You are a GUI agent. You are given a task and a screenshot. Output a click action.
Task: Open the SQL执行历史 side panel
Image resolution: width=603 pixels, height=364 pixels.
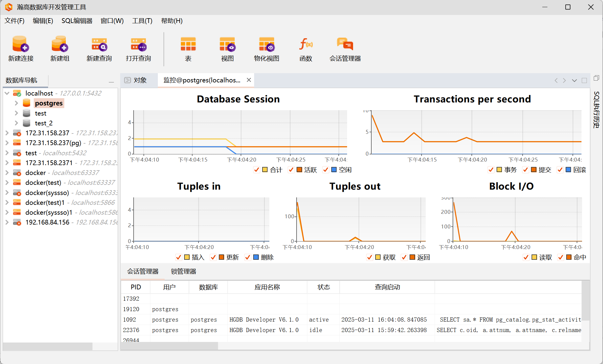(x=596, y=110)
